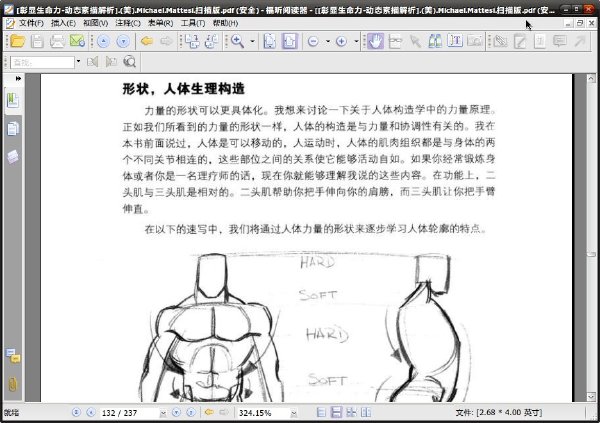Click the vertical scrollbar up arrow

[591, 78]
